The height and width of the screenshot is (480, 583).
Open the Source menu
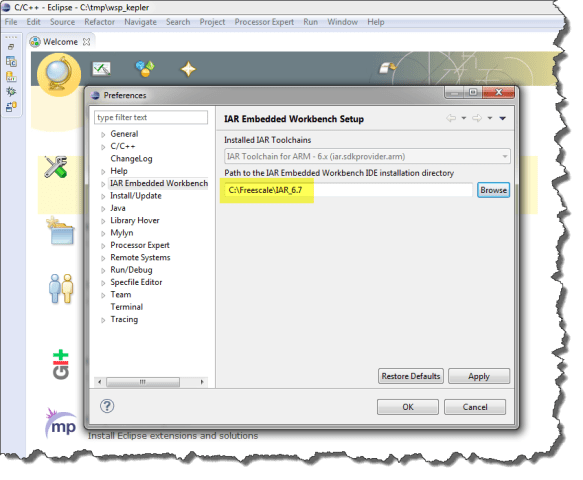pyautogui.click(x=62, y=22)
